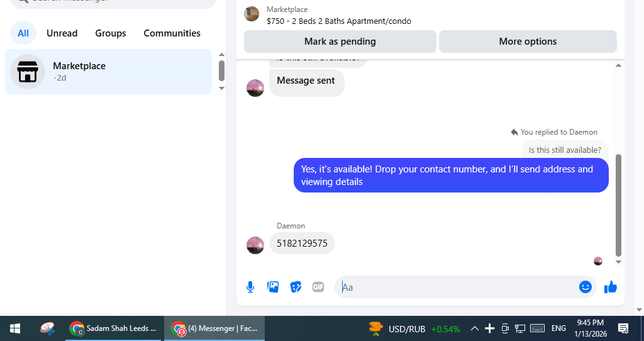
Task: Switch to the Groups tab
Action: click(111, 33)
